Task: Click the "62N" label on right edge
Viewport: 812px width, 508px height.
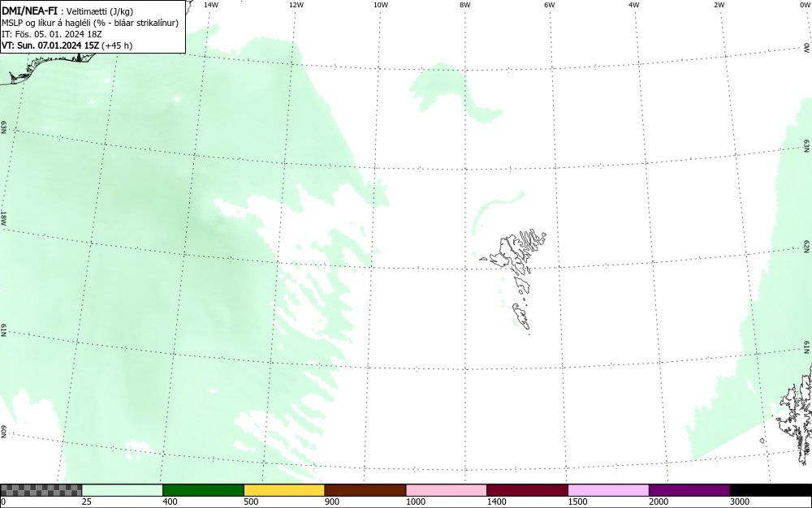Action: coord(807,246)
